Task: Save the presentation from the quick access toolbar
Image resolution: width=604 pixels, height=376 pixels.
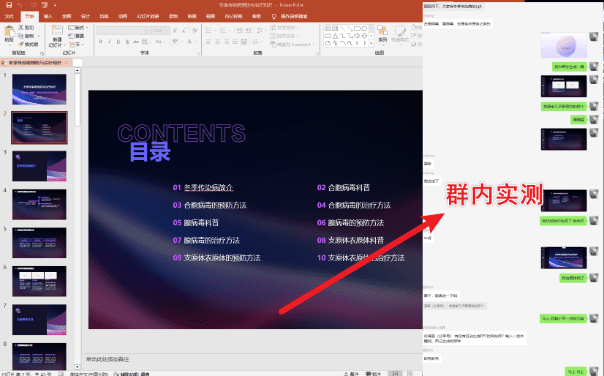Action: coord(9,5)
